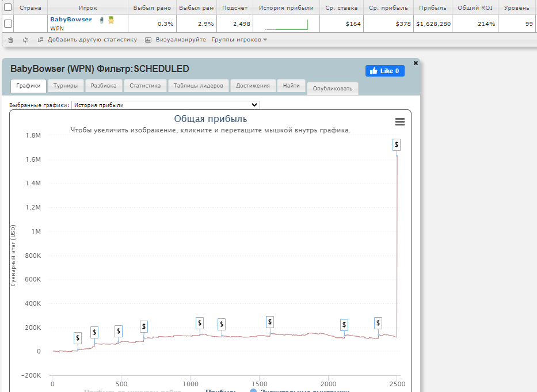Click the star badge next to BabyBowser
537x392 pixels.
tap(111, 20)
